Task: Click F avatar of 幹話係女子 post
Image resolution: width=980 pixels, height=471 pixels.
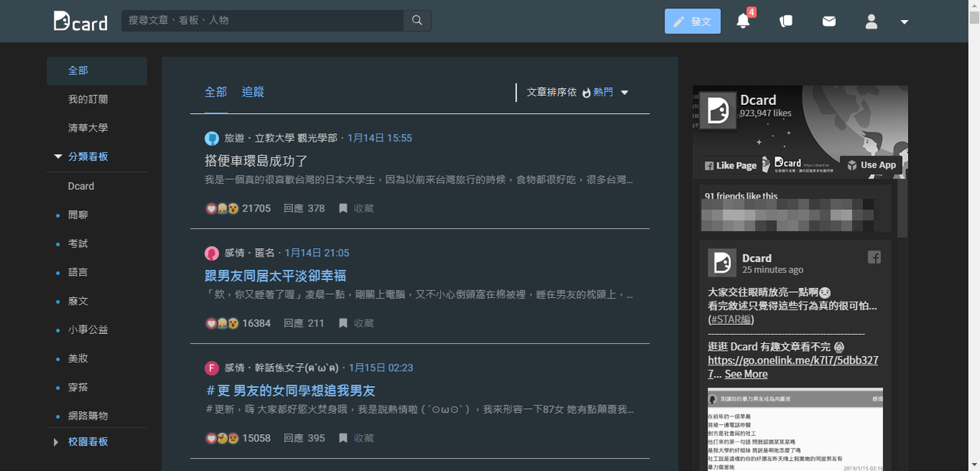Action: 212,368
